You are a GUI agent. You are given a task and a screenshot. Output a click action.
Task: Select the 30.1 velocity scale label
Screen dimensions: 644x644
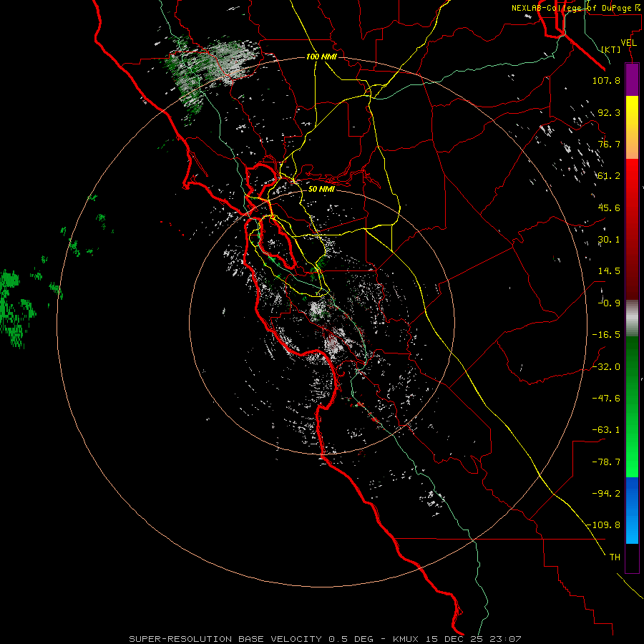pos(609,240)
